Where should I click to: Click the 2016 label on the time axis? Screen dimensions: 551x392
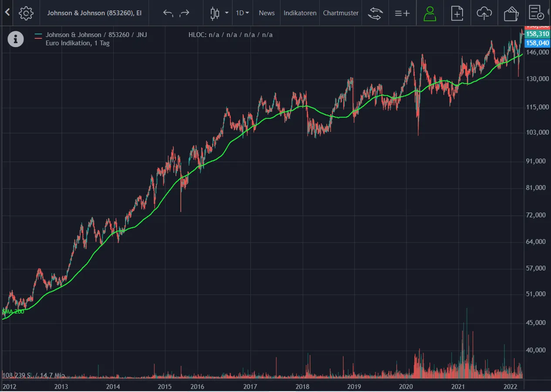pos(197,386)
